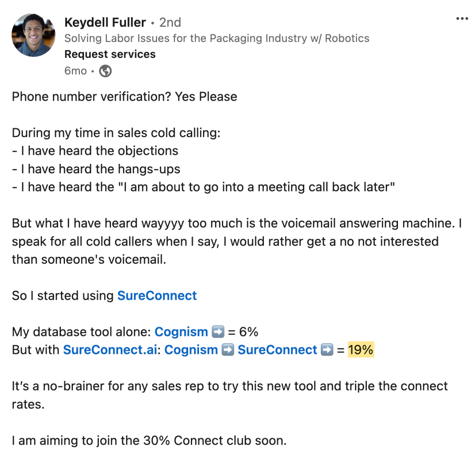
Task: Click the "Solving Labor Issues" headline text
Action: click(217, 38)
